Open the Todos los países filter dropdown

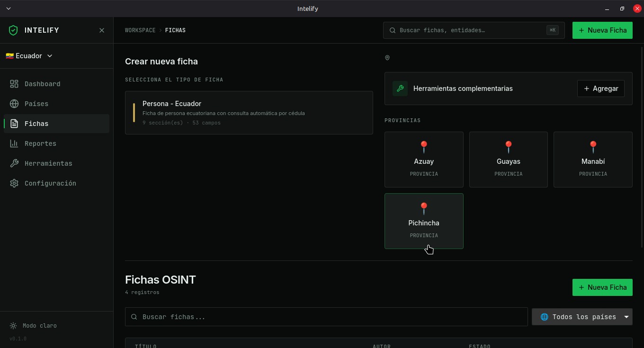582,317
